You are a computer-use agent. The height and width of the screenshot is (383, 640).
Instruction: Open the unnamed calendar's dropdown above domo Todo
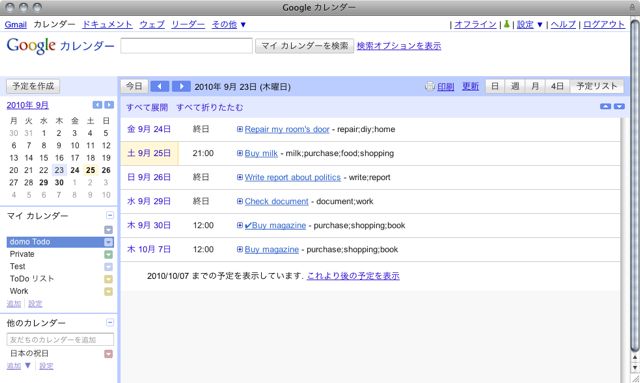[108, 230]
